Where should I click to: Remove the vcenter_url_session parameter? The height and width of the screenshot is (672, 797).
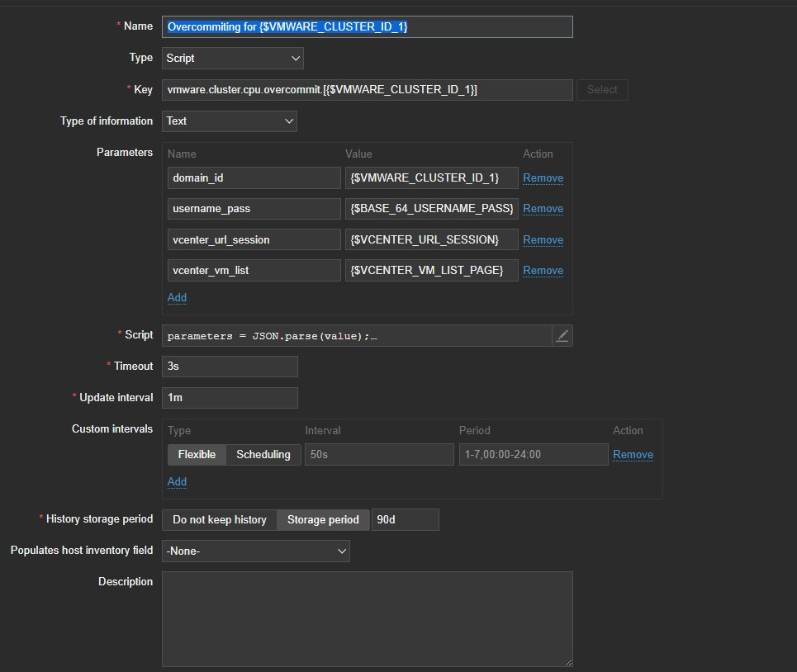point(543,240)
